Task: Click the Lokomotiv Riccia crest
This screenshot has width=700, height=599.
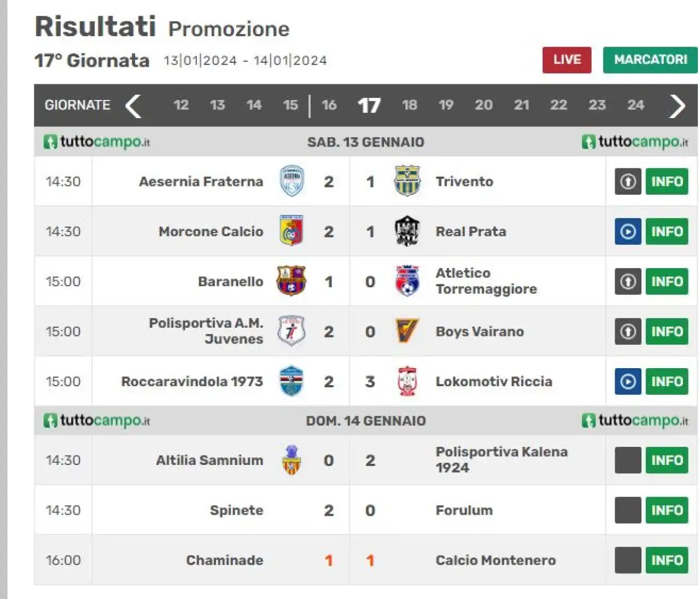Action: coord(407,381)
